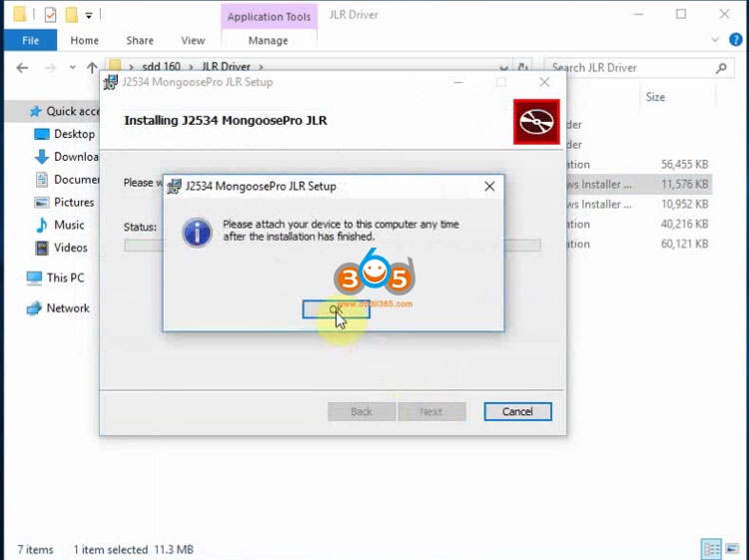749x560 pixels.
Task: Click the sdd 160 breadcrumb in address bar
Action: (x=162, y=66)
